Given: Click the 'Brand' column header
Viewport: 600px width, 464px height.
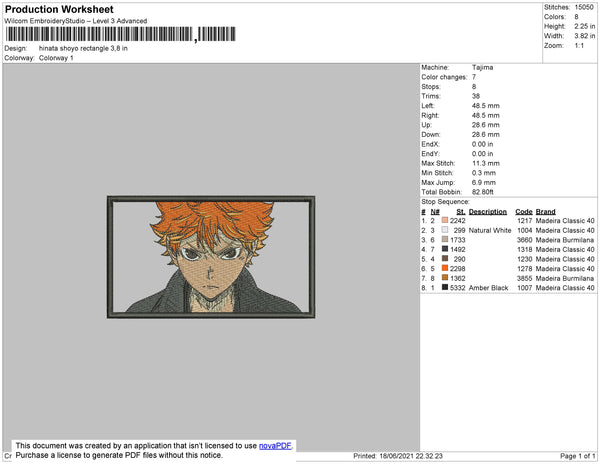Looking at the screenshot, I should [x=545, y=212].
